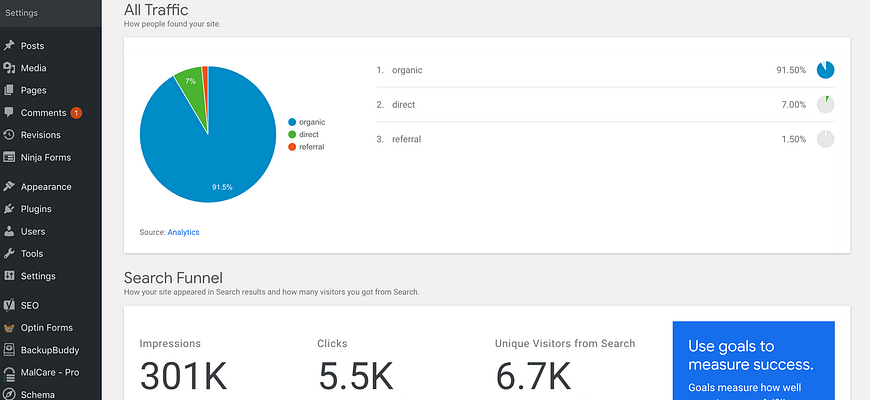870x400 pixels.
Task: Click the orange referral legend swatch
Action: click(292, 146)
